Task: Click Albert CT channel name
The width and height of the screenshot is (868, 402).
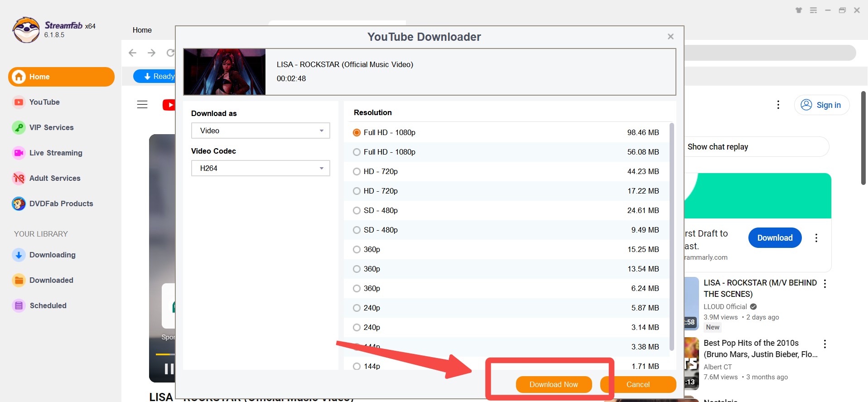Action: (x=718, y=367)
